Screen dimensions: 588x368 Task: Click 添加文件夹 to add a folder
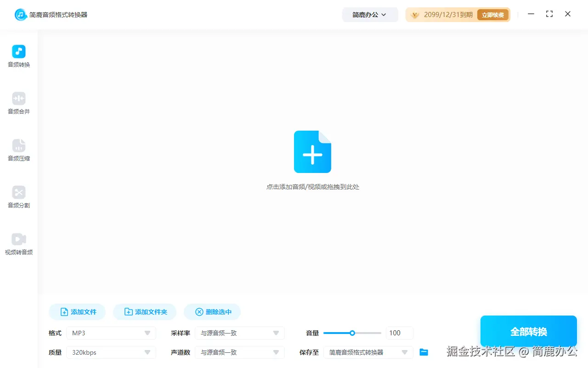coord(145,311)
